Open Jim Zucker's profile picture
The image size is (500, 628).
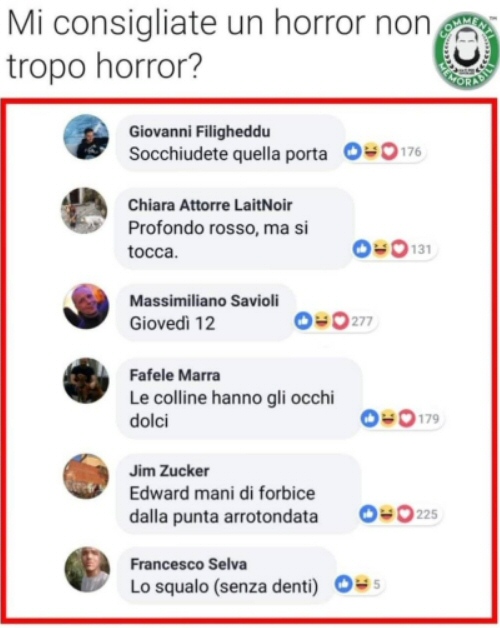[86, 477]
